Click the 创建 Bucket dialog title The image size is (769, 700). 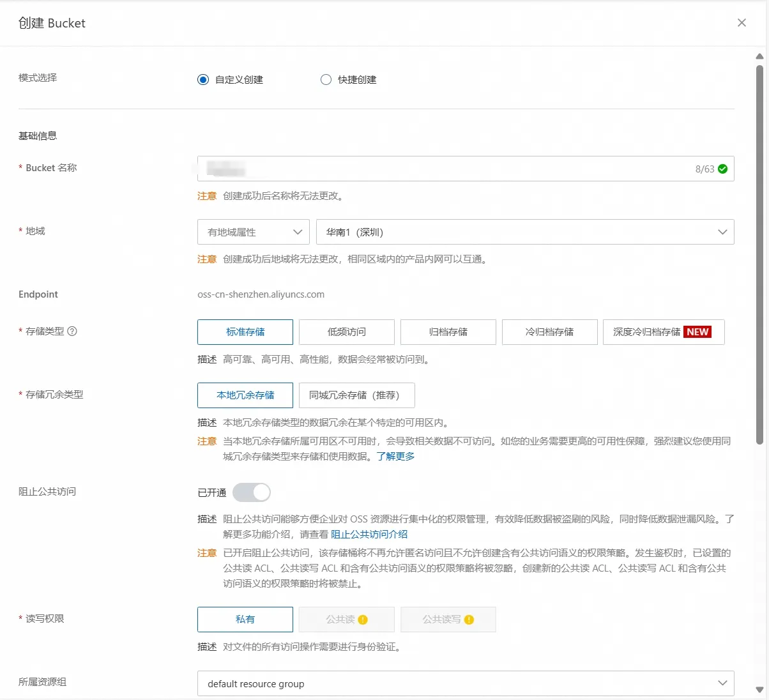tap(52, 23)
